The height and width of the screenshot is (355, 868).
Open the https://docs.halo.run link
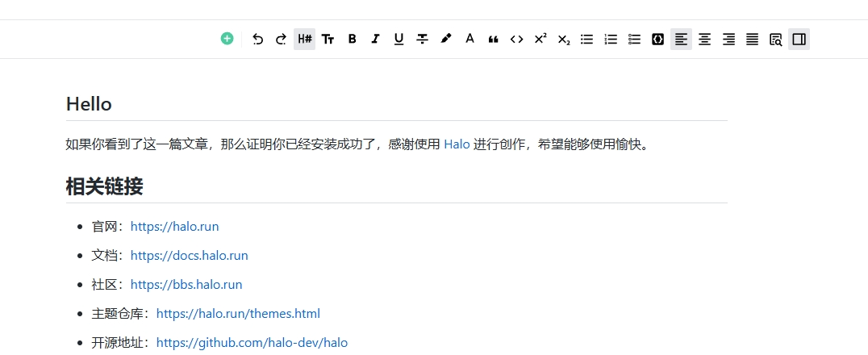pos(189,256)
